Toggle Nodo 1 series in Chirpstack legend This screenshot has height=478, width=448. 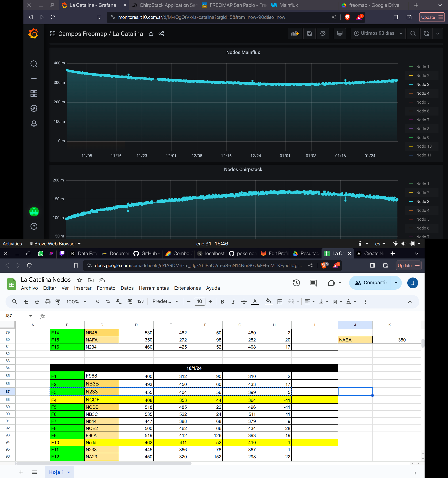(x=422, y=184)
